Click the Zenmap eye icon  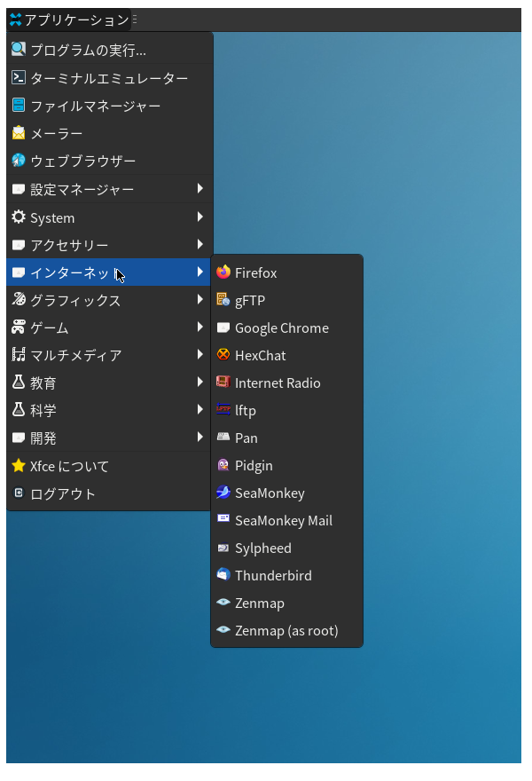(x=223, y=602)
